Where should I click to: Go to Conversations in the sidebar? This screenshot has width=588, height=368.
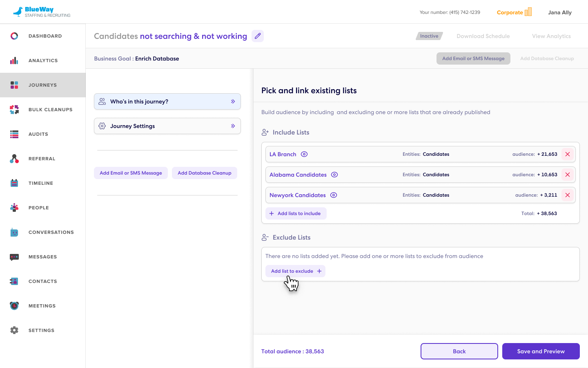(51, 232)
